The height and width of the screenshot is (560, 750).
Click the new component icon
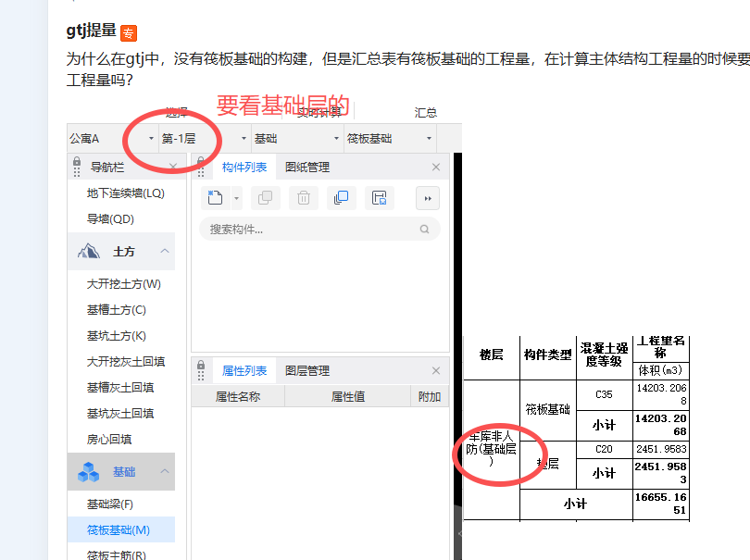(x=215, y=198)
